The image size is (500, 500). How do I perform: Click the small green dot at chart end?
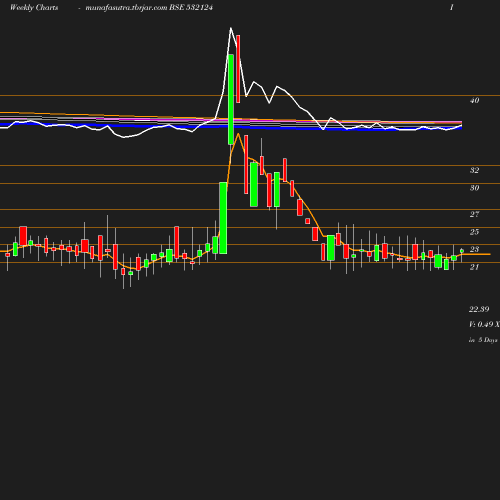click(x=462, y=251)
